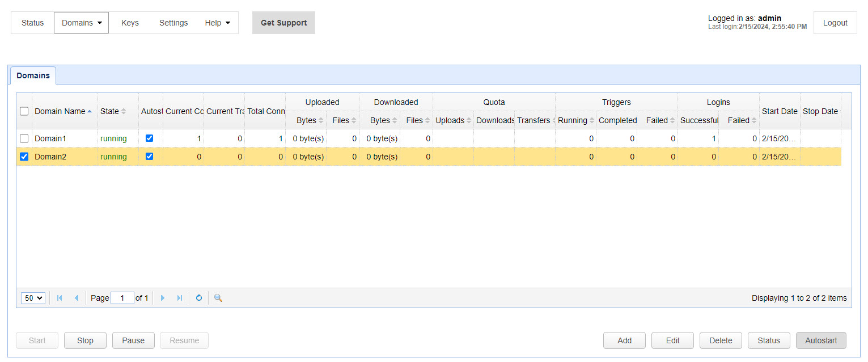Click the Stop button for selected domain
Viewport: 868px width, 362px height.
85,340
